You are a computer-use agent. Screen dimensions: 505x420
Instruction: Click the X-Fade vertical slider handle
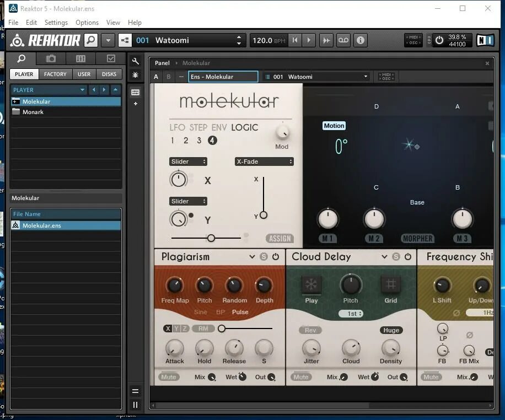(x=264, y=215)
